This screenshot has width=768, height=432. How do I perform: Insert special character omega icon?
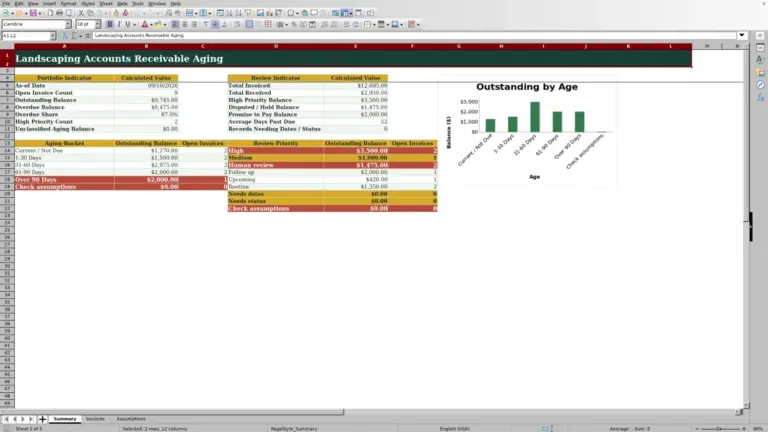[x=291, y=13]
